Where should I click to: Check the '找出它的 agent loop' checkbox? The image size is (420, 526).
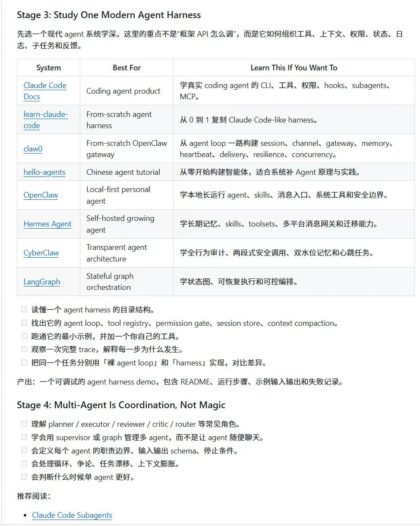pyautogui.click(x=24, y=323)
